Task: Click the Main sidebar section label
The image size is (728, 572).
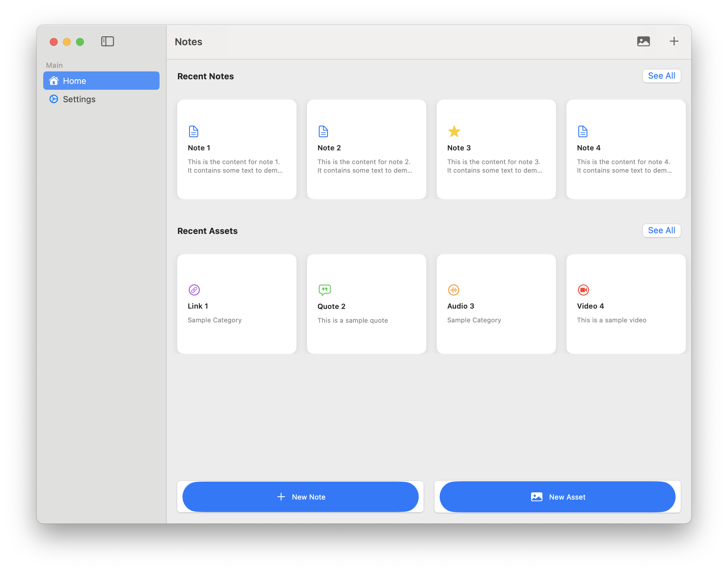Action: pos(54,65)
